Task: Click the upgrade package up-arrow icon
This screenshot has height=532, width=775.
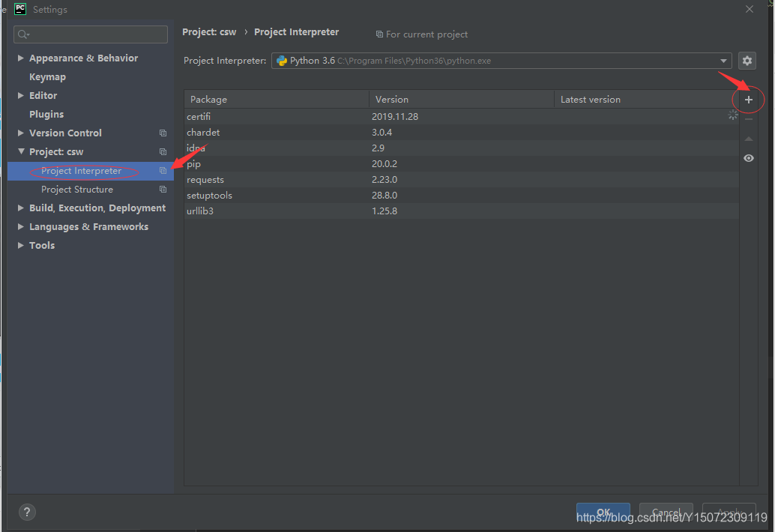Action: pos(748,139)
